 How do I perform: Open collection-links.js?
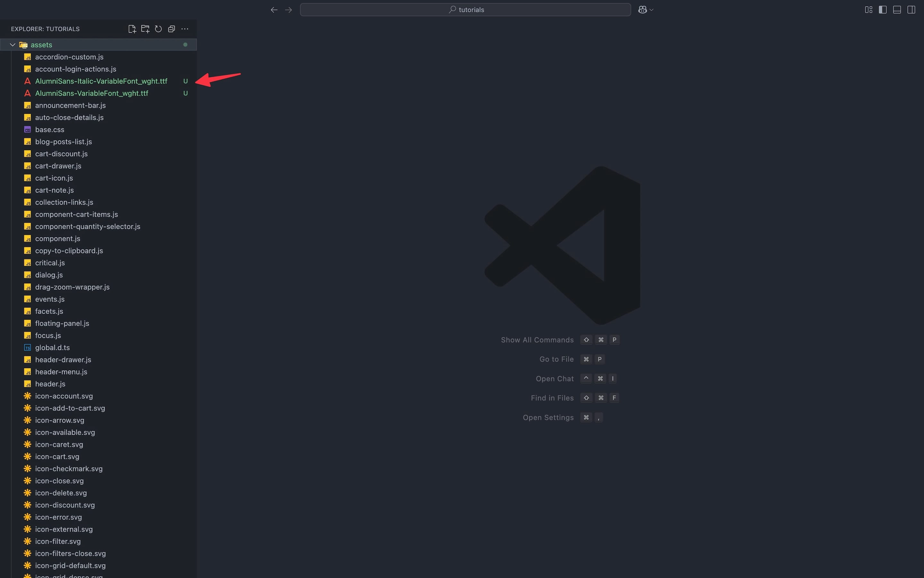98,202
